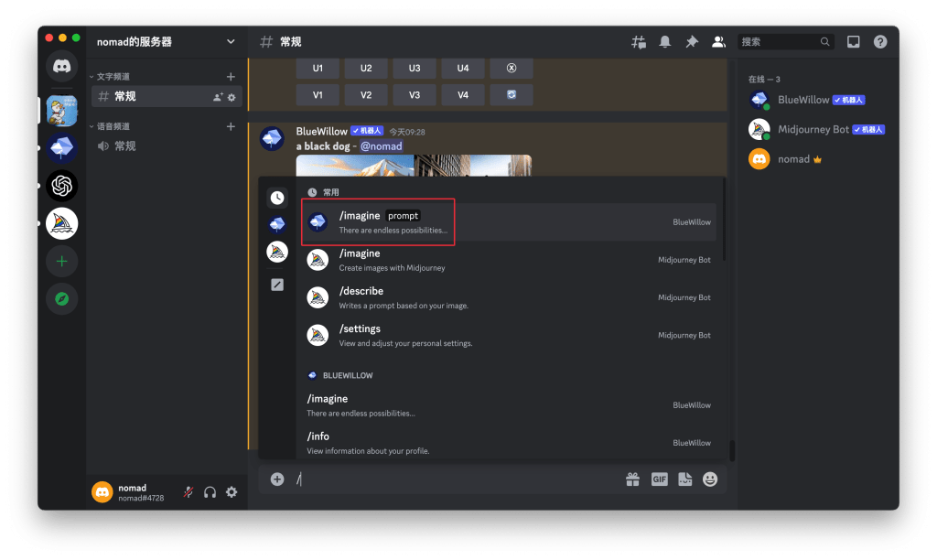Select Midjourney Bot in member list
Viewport: 937px width, 560px height.
(x=817, y=129)
